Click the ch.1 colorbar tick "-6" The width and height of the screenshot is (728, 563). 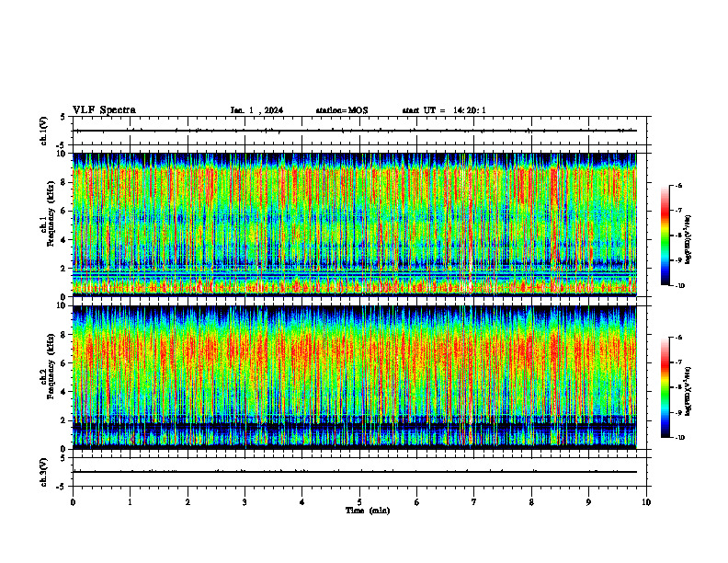click(678, 186)
